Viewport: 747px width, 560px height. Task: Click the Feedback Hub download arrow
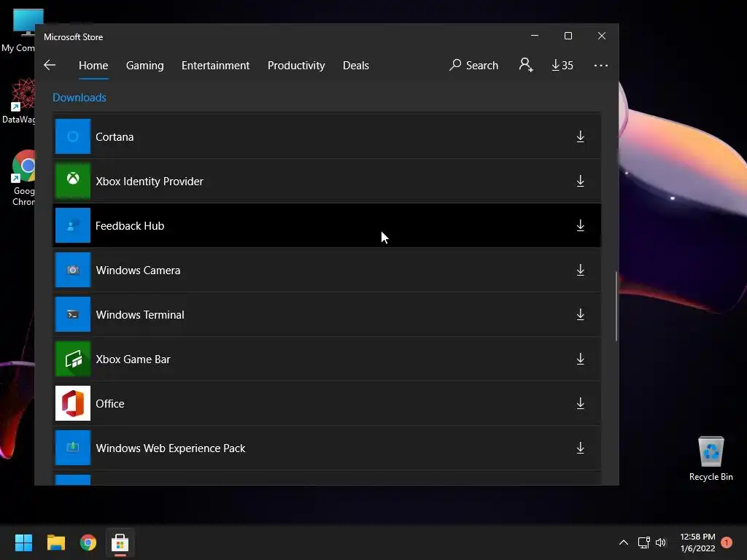(x=580, y=225)
